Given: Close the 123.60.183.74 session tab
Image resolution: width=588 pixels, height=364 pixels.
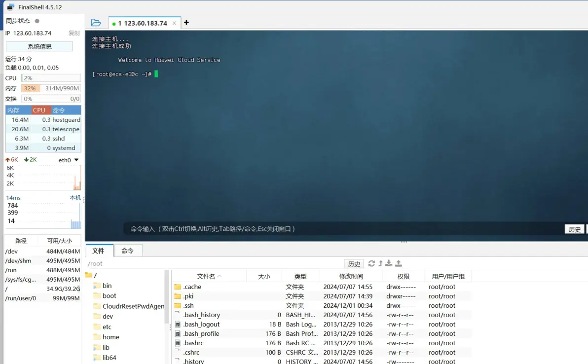Looking at the screenshot, I should click(174, 23).
